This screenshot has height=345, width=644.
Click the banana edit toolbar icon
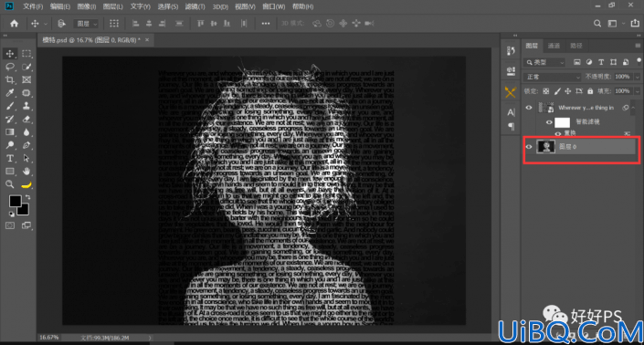(x=26, y=185)
